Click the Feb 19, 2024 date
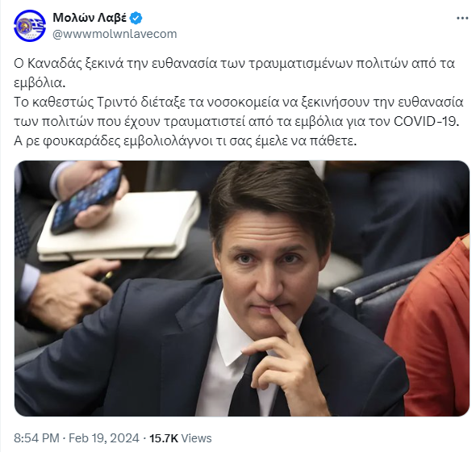Screen dimensions: 476x452 click(104, 438)
